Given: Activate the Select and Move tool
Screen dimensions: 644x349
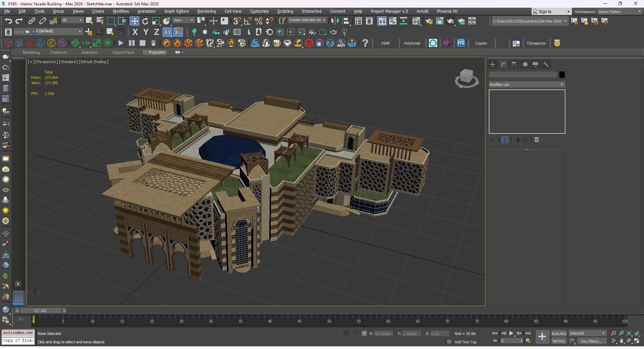Looking at the screenshot, I should click(135, 21).
